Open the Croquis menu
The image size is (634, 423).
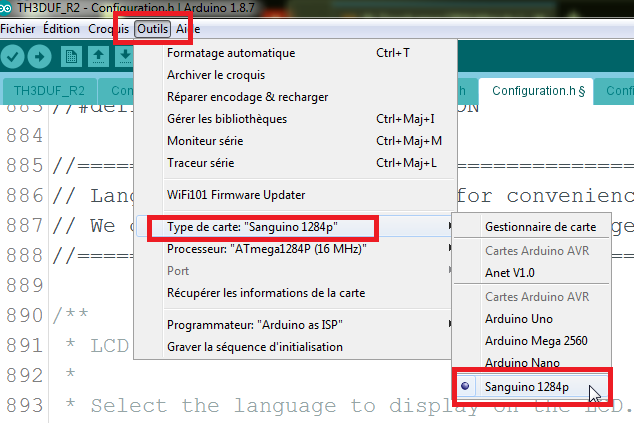point(108,29)
